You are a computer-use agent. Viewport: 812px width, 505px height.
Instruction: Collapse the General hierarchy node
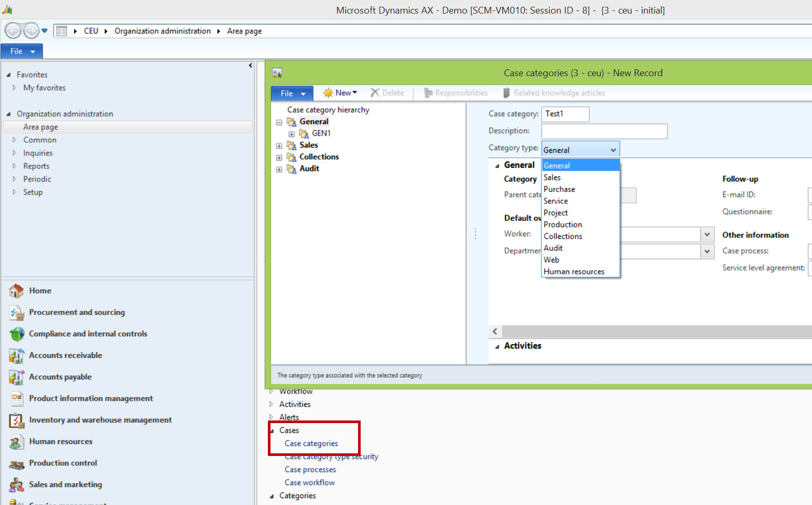click(x=279, y=122)
